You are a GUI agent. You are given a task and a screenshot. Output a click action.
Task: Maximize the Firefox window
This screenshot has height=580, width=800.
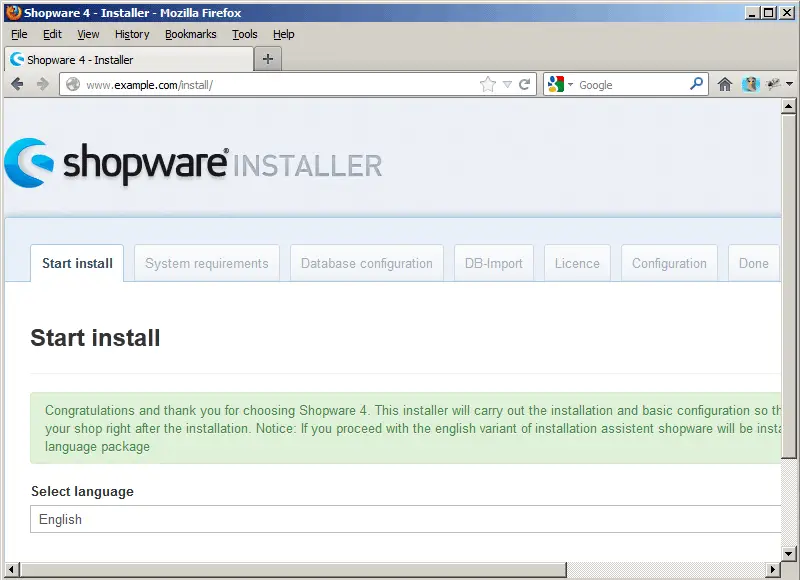[768, 13]
